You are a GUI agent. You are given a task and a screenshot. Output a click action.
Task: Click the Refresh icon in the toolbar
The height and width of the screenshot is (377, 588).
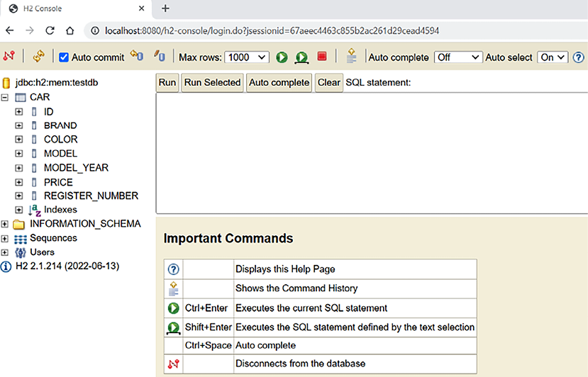(x=39, y=57)
